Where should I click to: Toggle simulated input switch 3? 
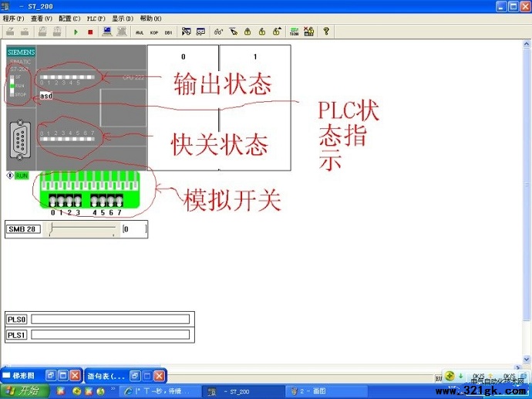tap(78, 201)
